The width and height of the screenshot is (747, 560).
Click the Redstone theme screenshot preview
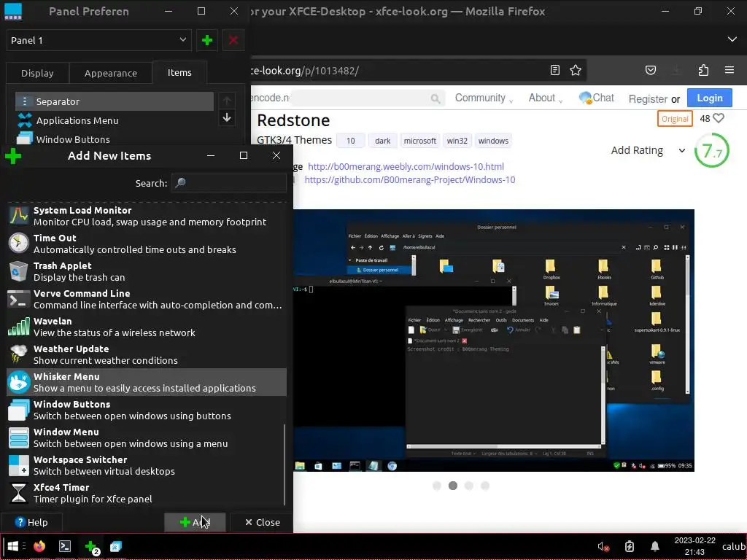494,341
